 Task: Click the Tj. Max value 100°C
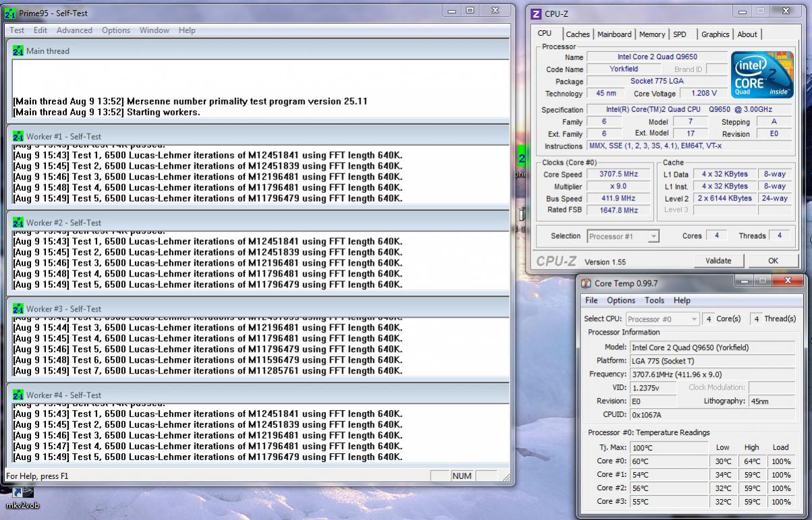(x=668, y=448)
